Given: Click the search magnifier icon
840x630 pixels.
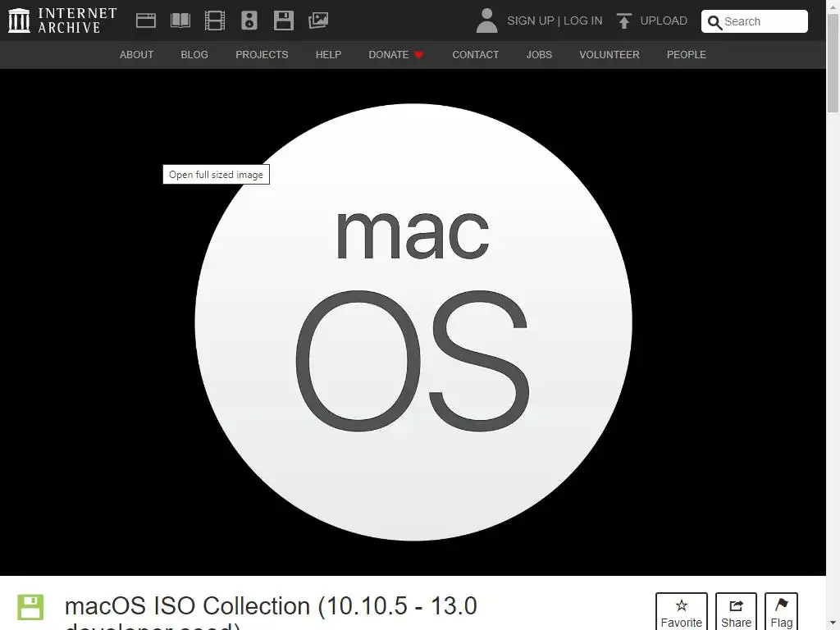Looking at the screenshot, I should tap(714, 22).
